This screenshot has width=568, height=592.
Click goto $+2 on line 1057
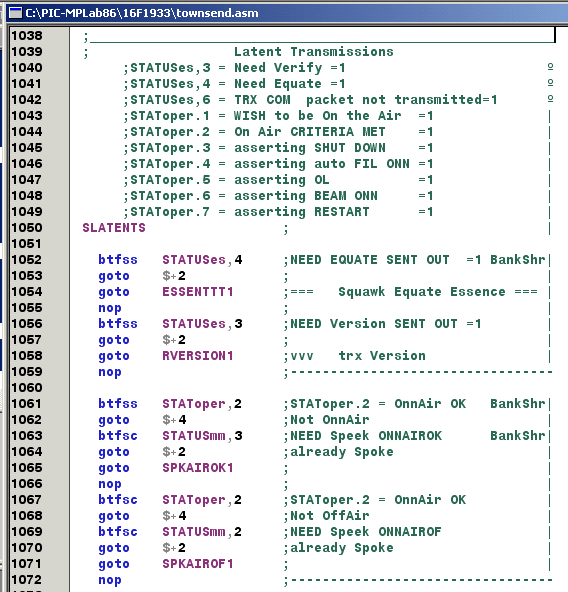[x=142, y=340]
